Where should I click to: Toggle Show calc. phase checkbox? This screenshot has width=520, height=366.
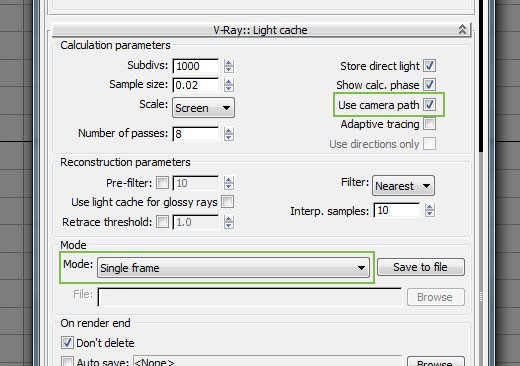429,85
